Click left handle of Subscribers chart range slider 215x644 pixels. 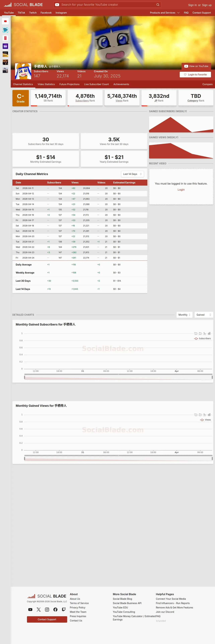24,377
